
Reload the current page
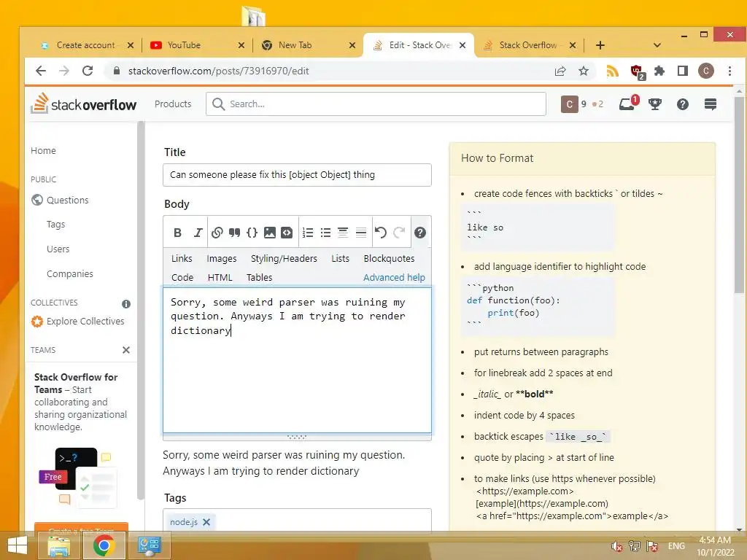point(88,71)
